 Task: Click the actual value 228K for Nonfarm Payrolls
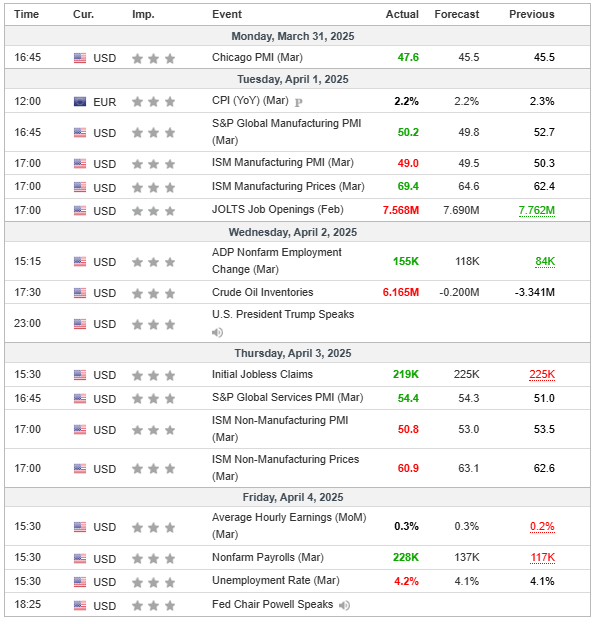(406, 558)
